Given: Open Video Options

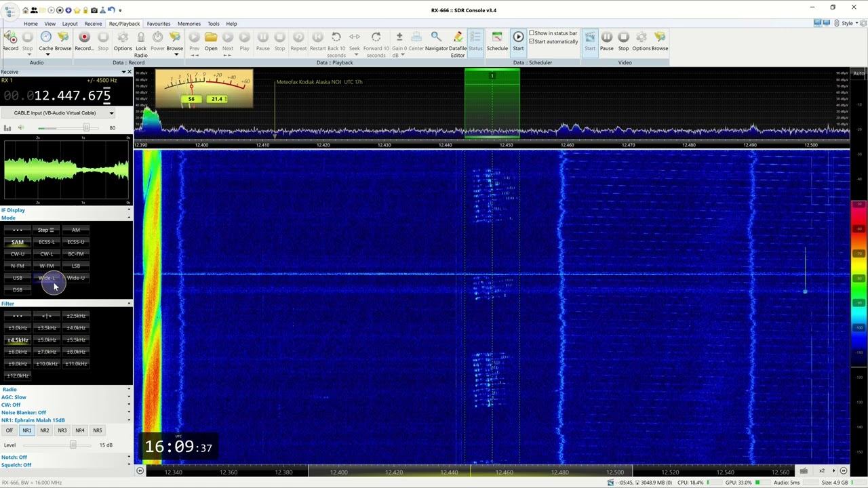Looking at the screenshot, I should coord(642,41).
